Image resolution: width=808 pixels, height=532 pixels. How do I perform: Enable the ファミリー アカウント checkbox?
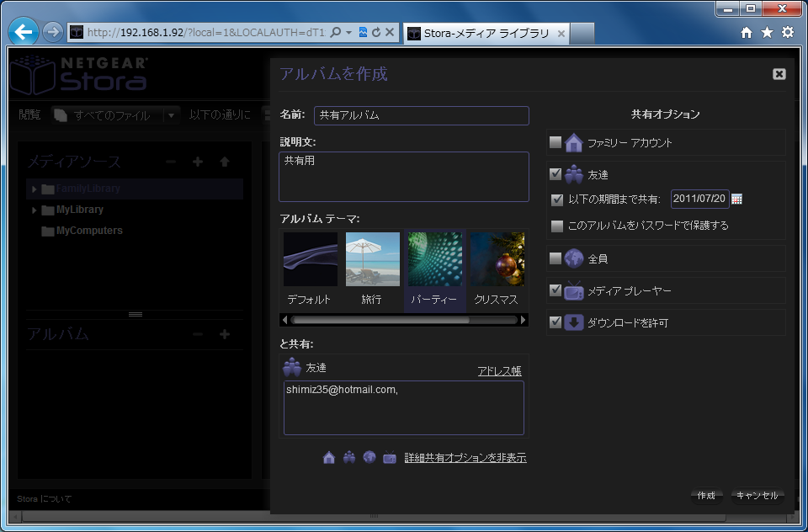pos(555,142)
